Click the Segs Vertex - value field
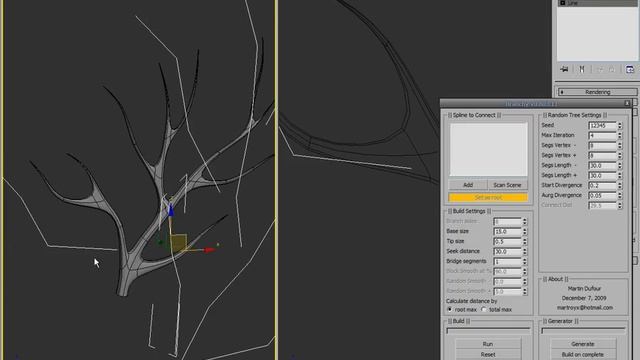This screenshot has height=360, width=640. coord(602,145)
